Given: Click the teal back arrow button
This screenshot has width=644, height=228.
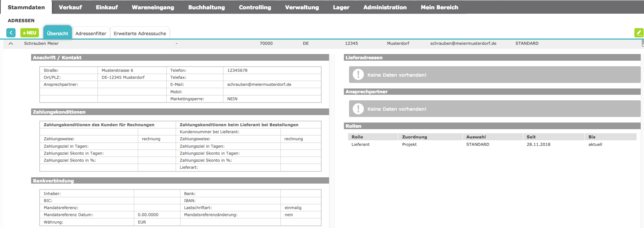Looking at the screenshot, I should tap(11, 33).
